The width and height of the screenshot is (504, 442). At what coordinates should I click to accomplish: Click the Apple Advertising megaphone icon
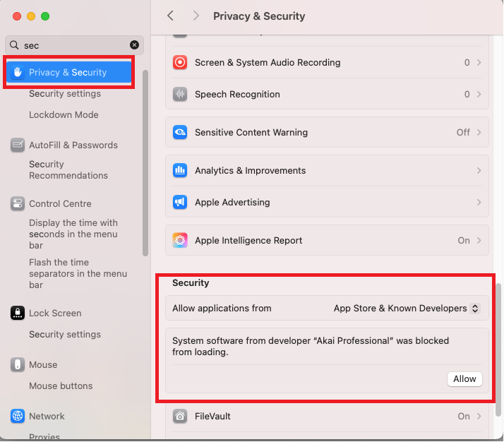[180, 202]
